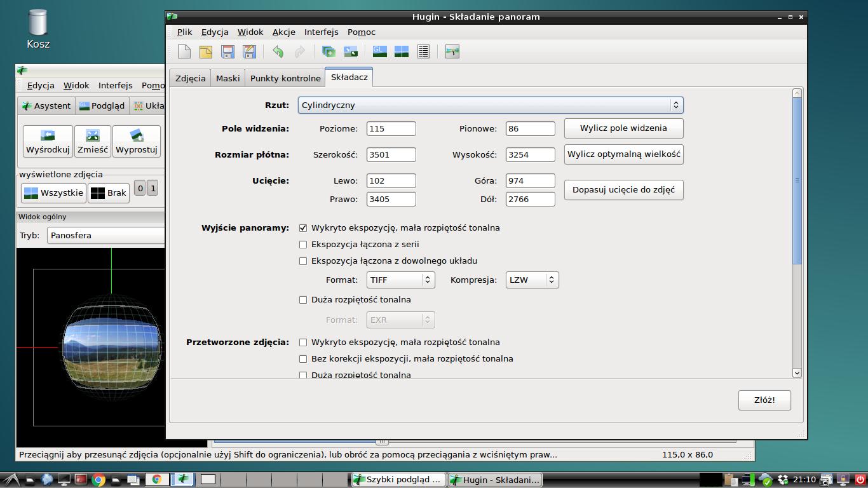Switch to the Punkty kontrolne tab
The image size is (868, 488).
click(285, 78)
